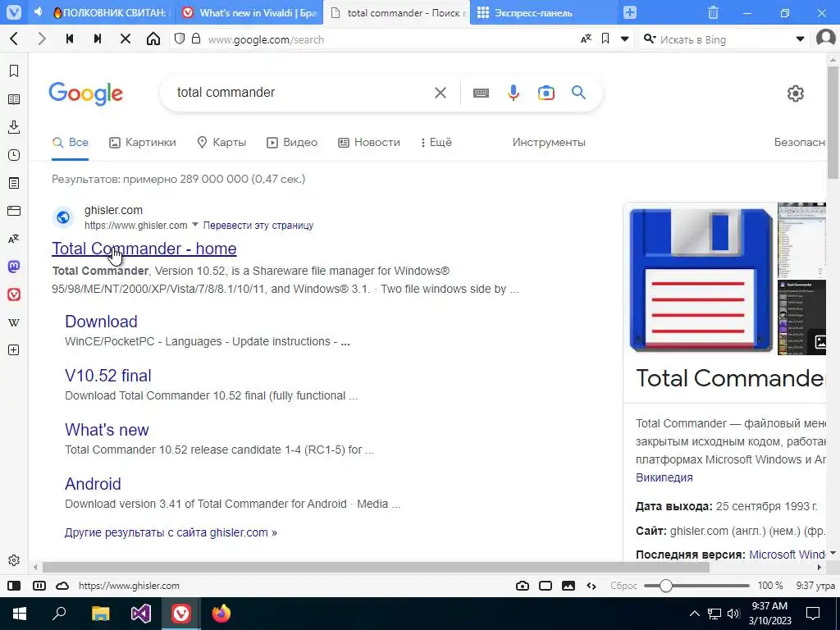This screenshot has width=840, height=630.
Task: Switch to the Картинки results tab
Action: [143, 143]
